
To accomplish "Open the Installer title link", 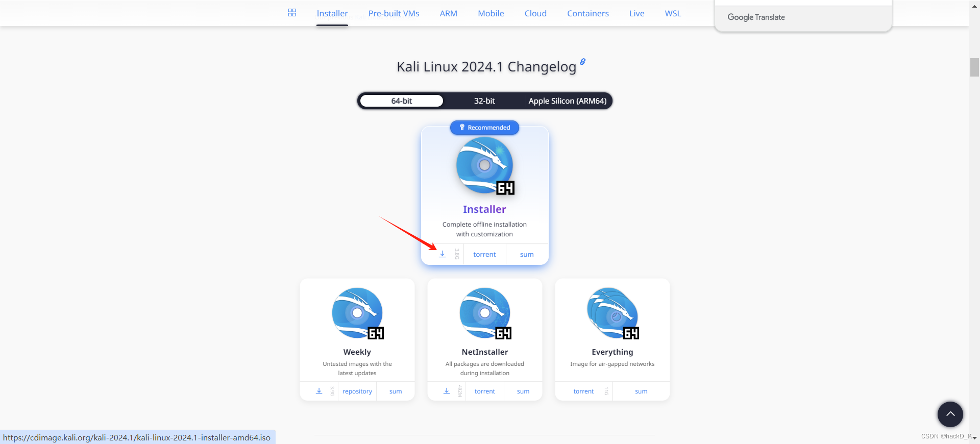I will [x=484, y=209].
